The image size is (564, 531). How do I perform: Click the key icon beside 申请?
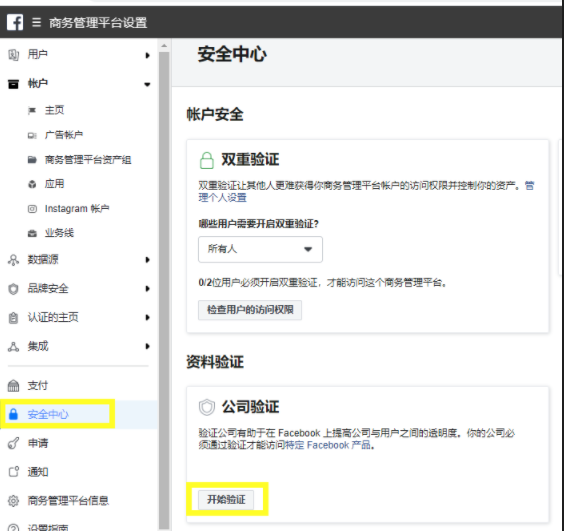point(13,443)
